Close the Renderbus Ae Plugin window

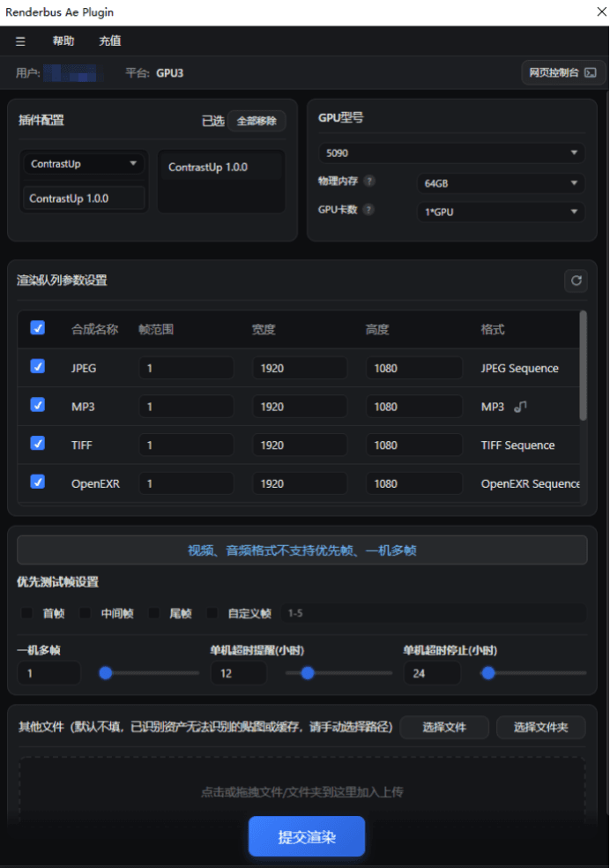(591, 12)
